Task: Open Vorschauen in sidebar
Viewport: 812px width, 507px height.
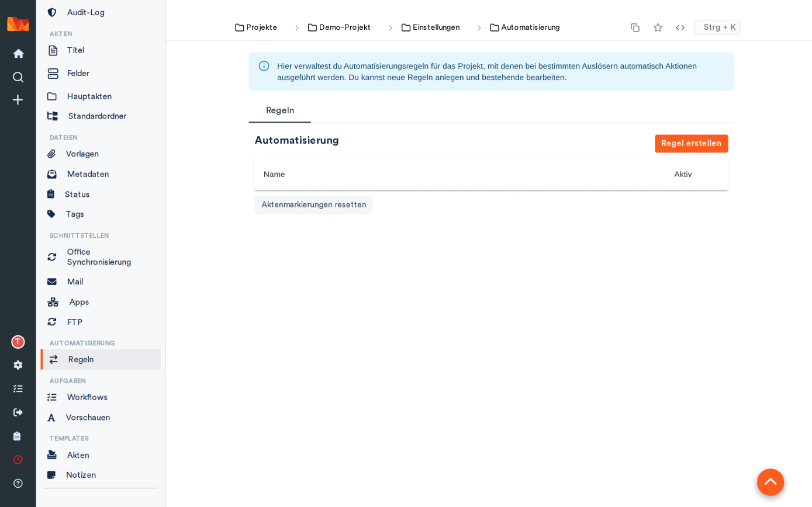Action: [101, 418]
